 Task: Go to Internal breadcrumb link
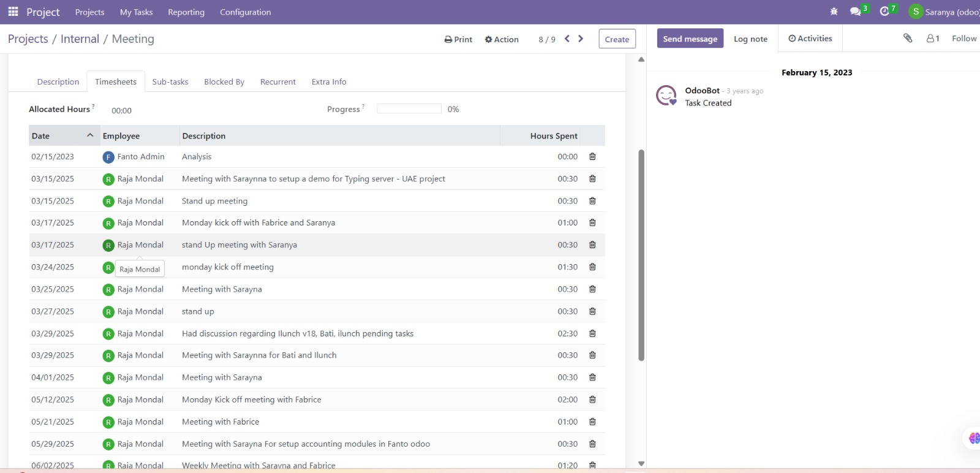(x=80, y=39)
